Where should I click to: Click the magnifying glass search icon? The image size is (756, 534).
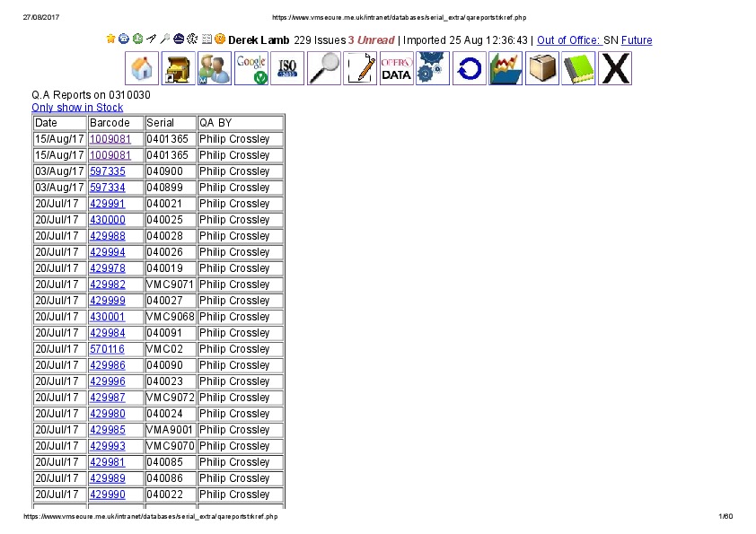pyautogui.click(x=324, y=69)
